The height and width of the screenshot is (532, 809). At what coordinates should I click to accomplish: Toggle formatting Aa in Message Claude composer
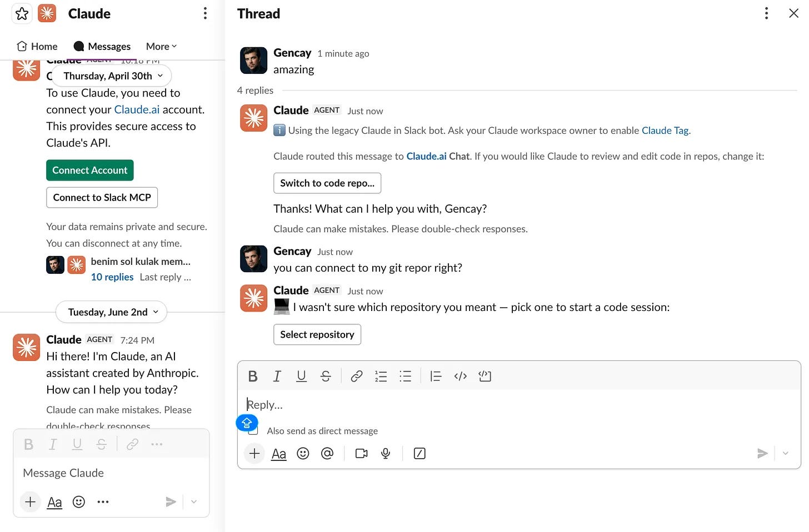pos(54,502)
